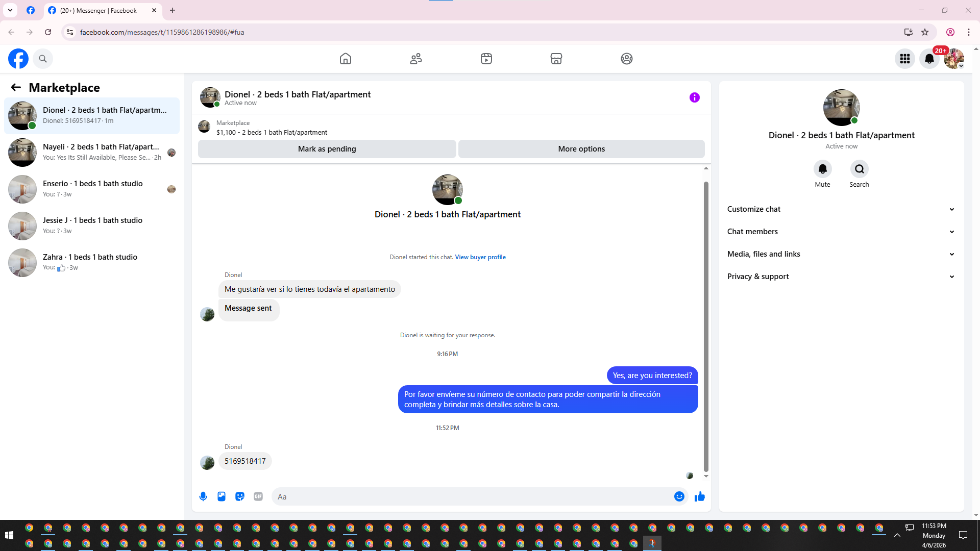
Task: Open Windows Start button
Action: click(x=9, y=535)
